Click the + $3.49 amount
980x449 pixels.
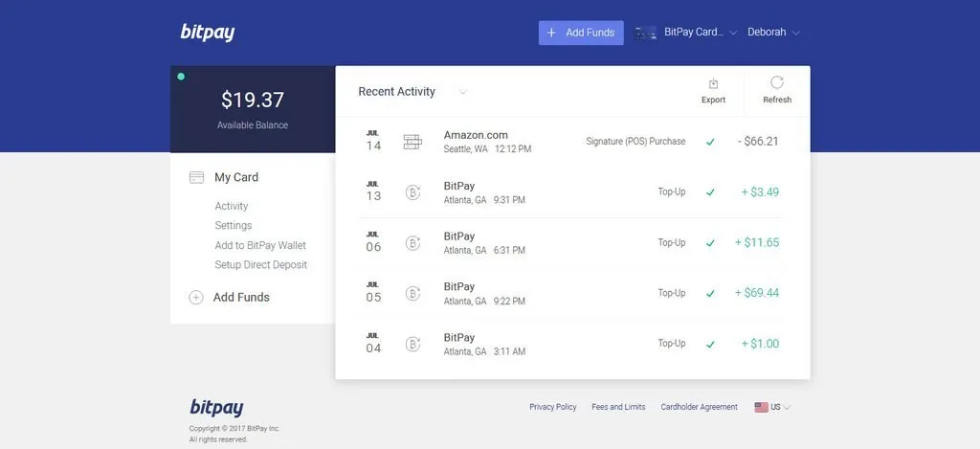tap(760, 192)
